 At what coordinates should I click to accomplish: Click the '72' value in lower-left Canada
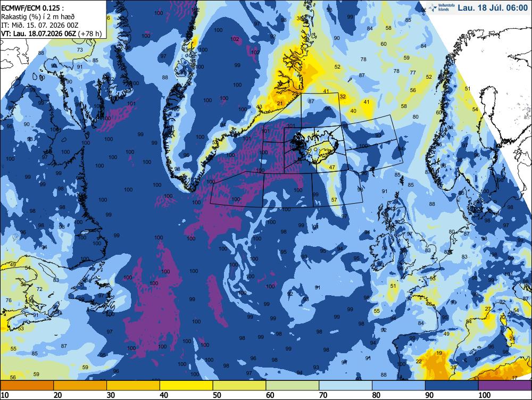click(x=39, y=289)
